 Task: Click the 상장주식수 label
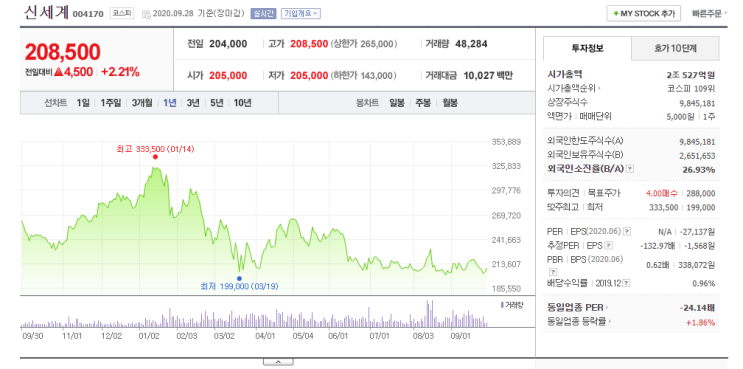coord(568,102)
